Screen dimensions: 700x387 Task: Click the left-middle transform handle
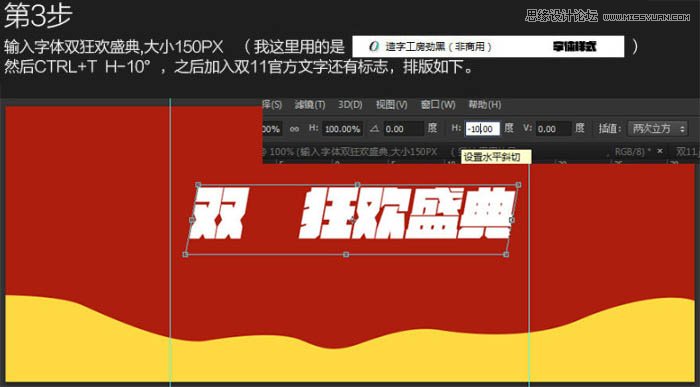(192, 220)
